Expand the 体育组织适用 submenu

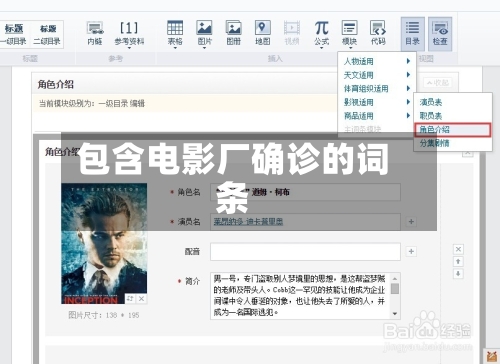pyautogui.click(x=377, y=89)
